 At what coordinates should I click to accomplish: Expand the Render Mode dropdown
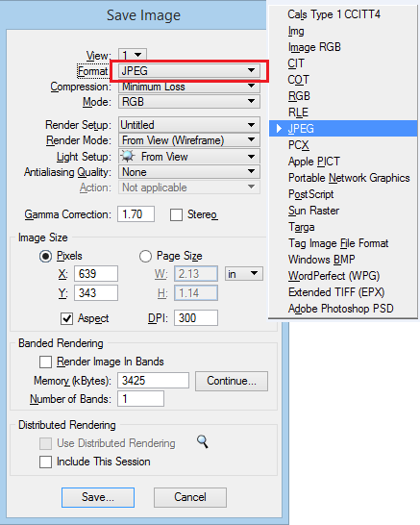(189, 140)
